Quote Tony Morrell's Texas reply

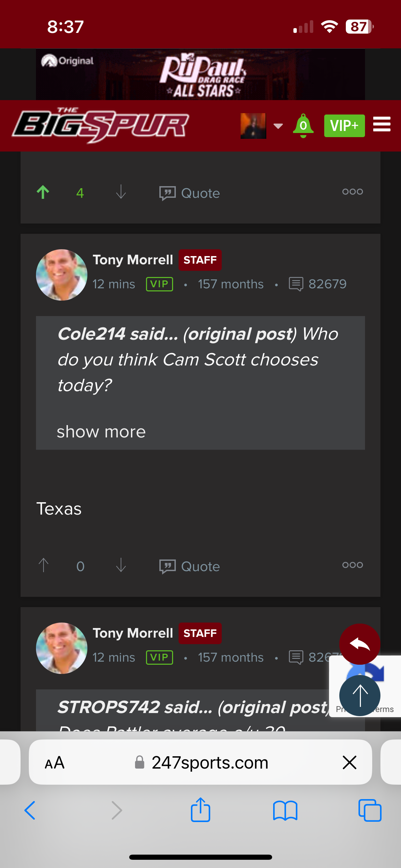coord(190,566)
